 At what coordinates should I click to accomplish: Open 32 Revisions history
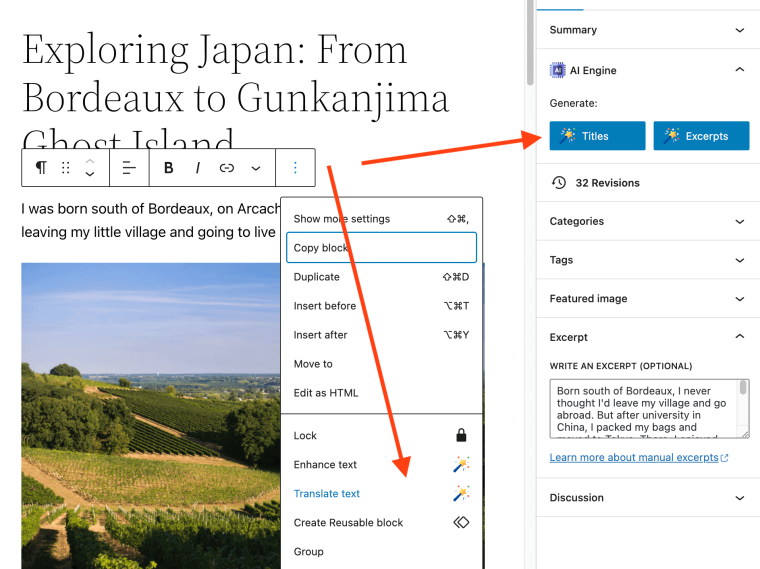click(607, 183)
